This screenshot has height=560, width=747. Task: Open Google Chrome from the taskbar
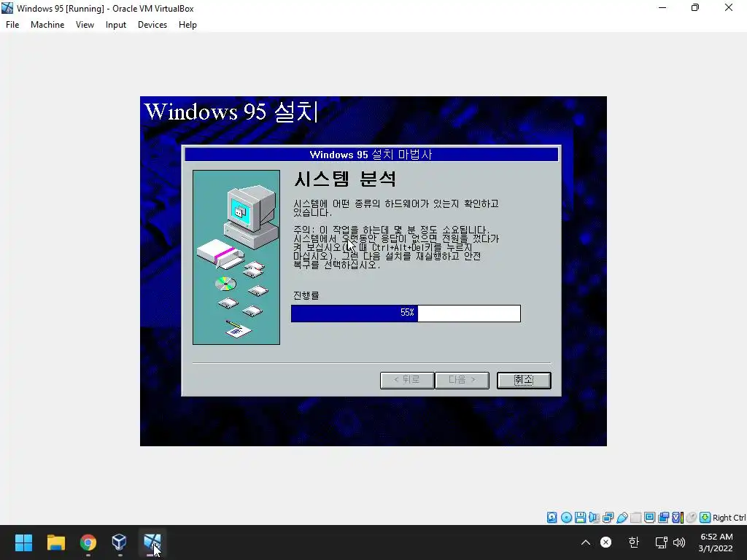click(x=88, y=542)
